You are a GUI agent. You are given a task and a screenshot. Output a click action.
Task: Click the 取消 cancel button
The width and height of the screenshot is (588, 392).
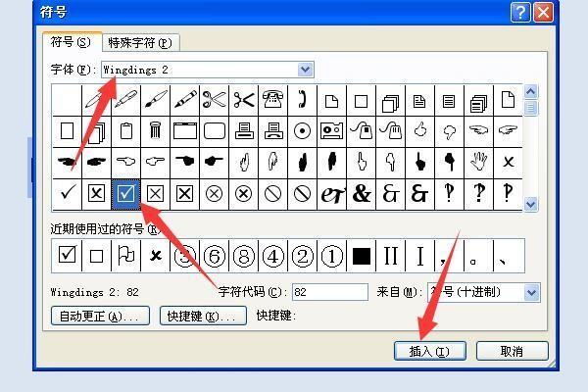click(512, 351)
